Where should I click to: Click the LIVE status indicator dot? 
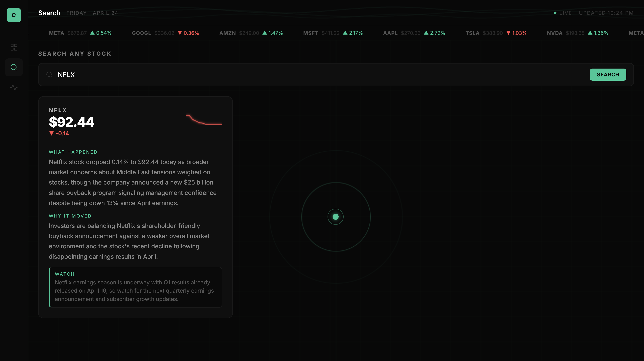555,13
